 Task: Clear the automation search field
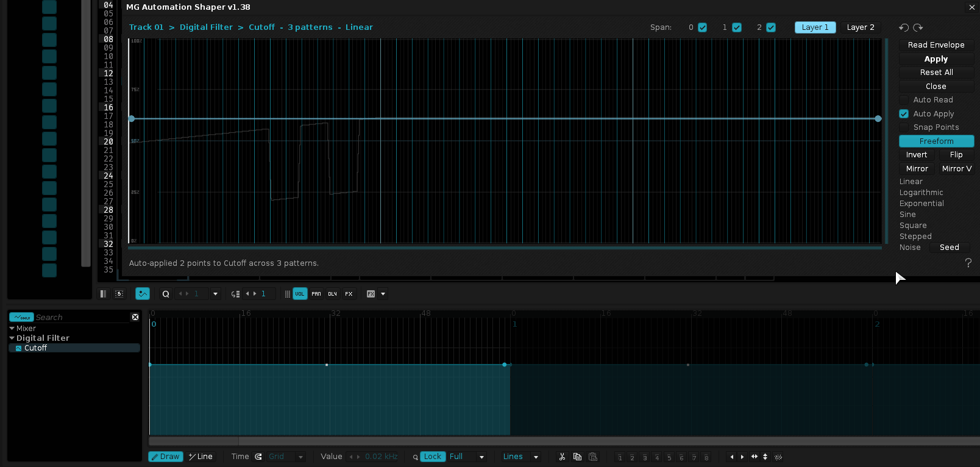click(135, 317)
